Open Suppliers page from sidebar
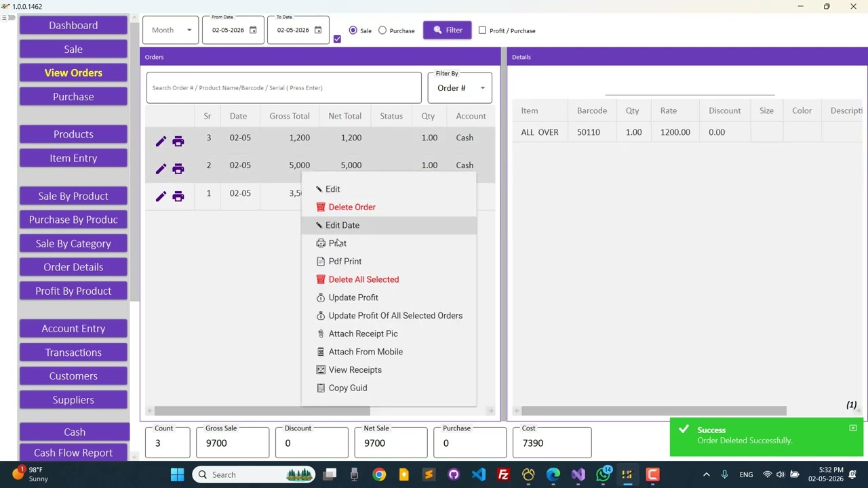The width and height of the screenshot is (868, 488). 73,400
